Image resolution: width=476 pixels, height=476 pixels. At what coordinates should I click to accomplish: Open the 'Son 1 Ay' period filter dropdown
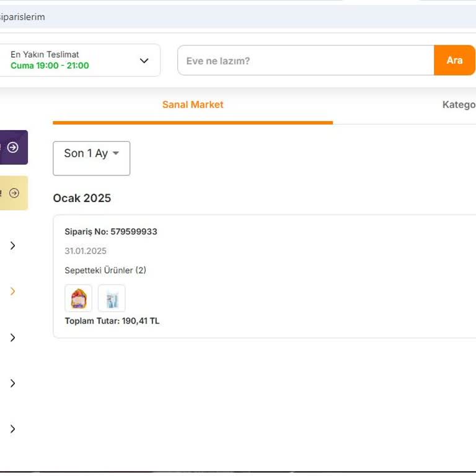(91, 158)
